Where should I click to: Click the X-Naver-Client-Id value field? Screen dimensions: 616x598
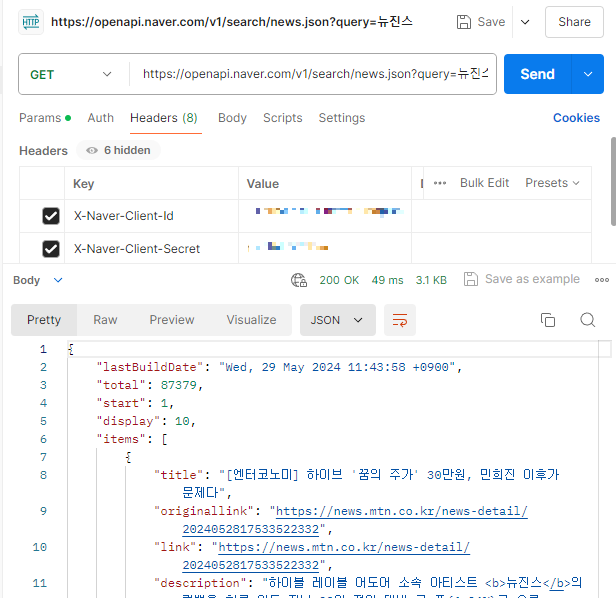coord(325,216)
